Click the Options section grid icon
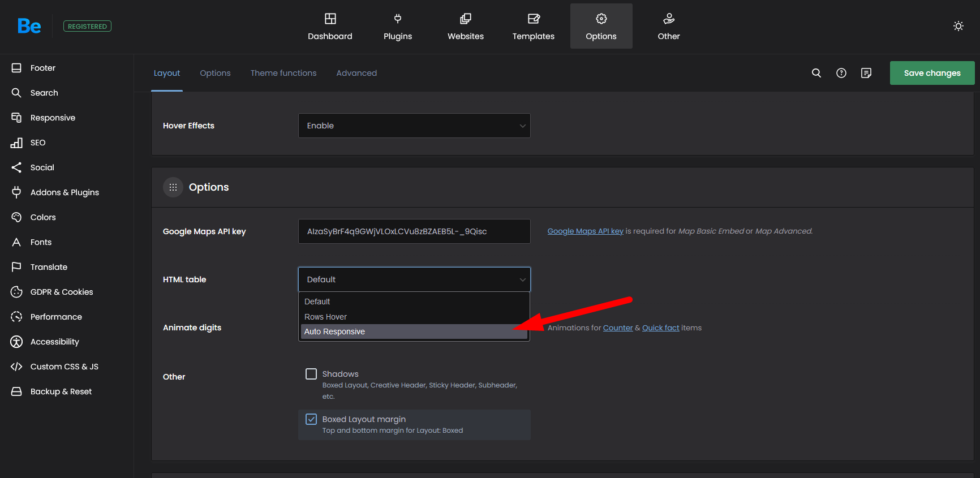The width and height of the screenshot is (980, 478). click(173, 187)
